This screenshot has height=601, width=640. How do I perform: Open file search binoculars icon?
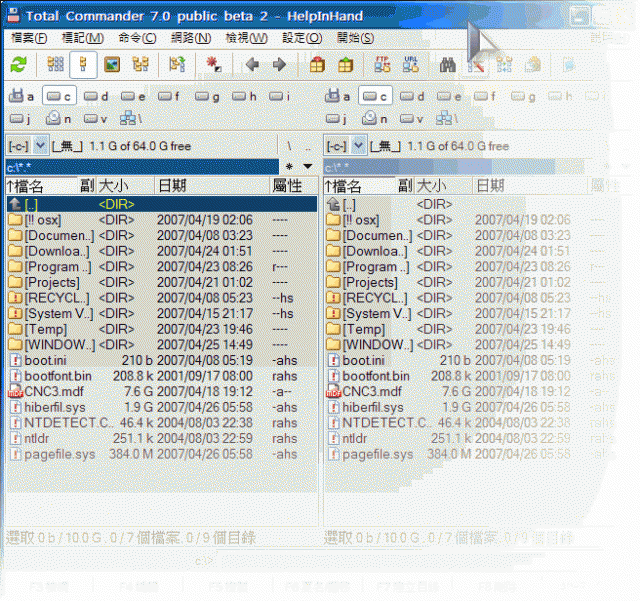447,65
